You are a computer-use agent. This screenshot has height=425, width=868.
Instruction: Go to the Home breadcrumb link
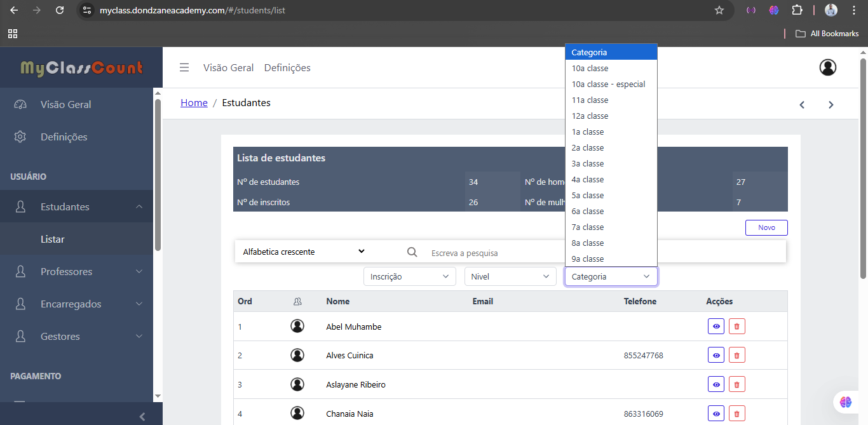point(194,103)
